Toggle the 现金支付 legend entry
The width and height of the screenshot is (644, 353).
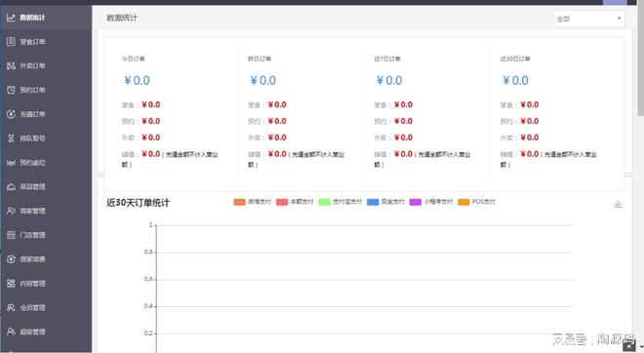coord(385,202)
